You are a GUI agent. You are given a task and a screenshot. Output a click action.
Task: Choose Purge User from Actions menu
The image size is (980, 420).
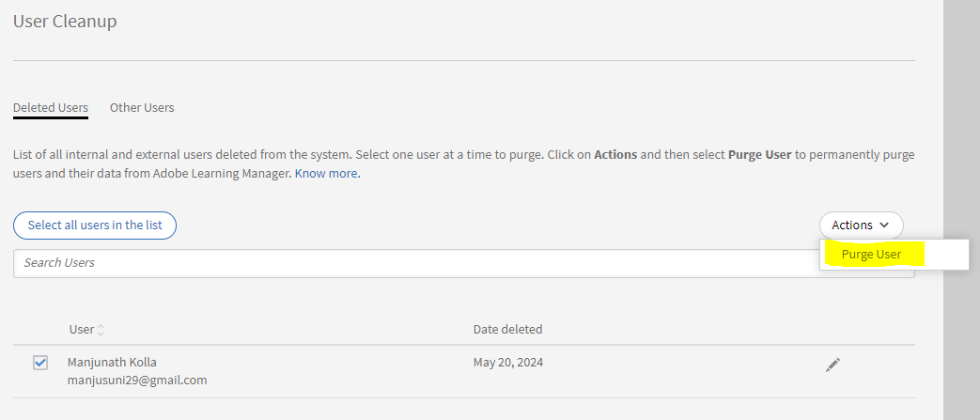[871, 255]
